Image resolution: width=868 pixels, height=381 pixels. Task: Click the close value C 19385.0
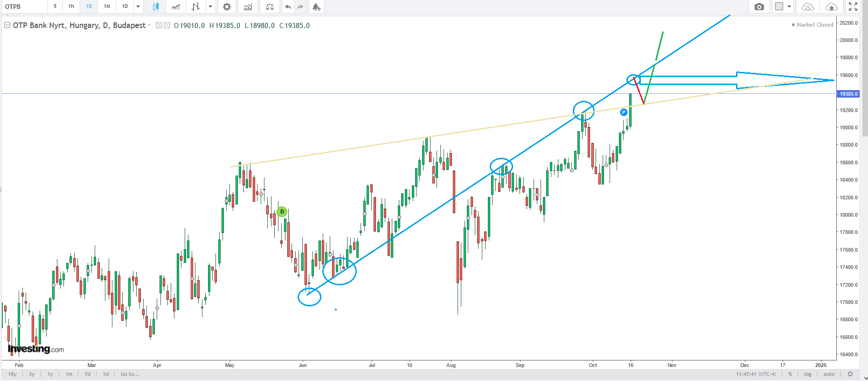[294, 26]
